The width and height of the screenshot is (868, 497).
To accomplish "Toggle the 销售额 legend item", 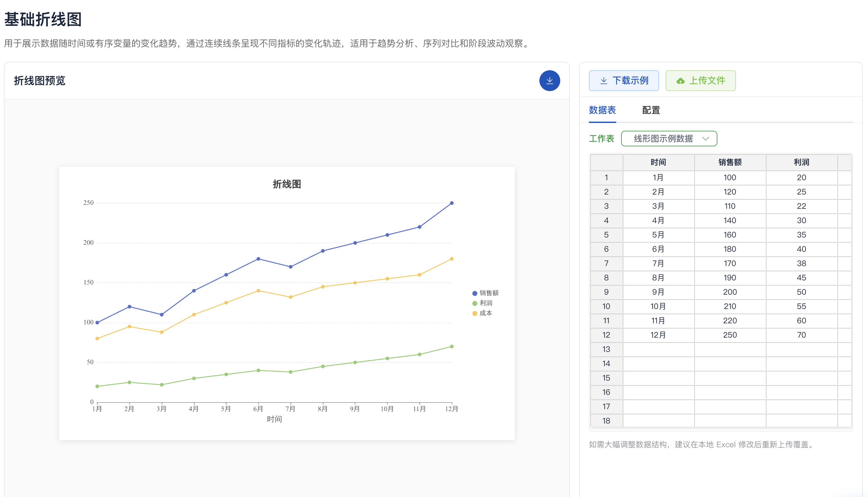I will 485,293.
